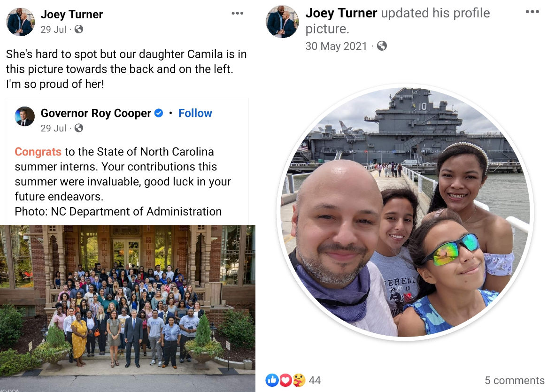This screenshot has width=555, height=392.
Task: Open the three-dot menu on the profile picture post
Action: tap(532, 12)
